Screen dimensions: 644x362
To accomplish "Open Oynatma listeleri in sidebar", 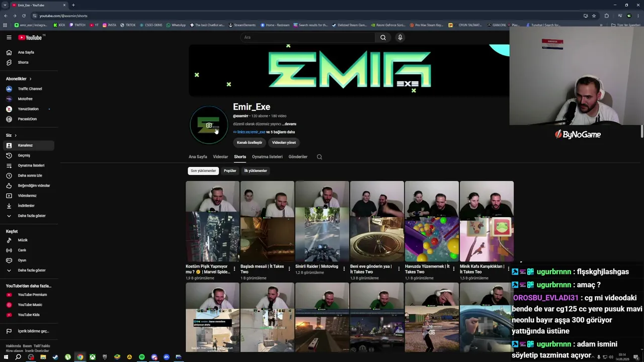I will click(x=29, y=165).
